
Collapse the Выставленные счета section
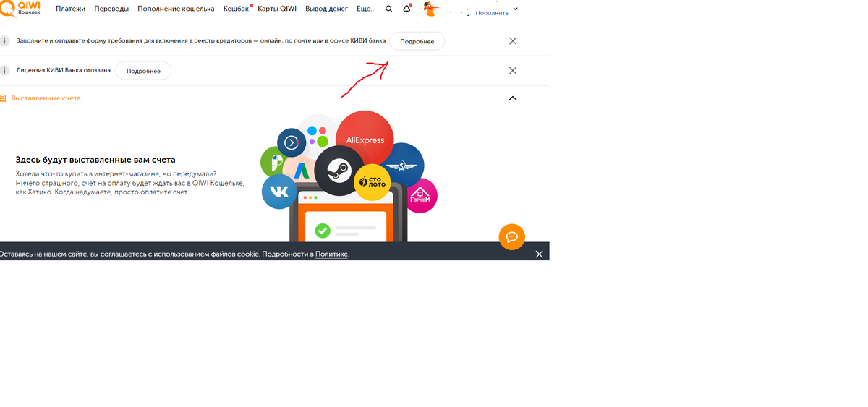513,98
